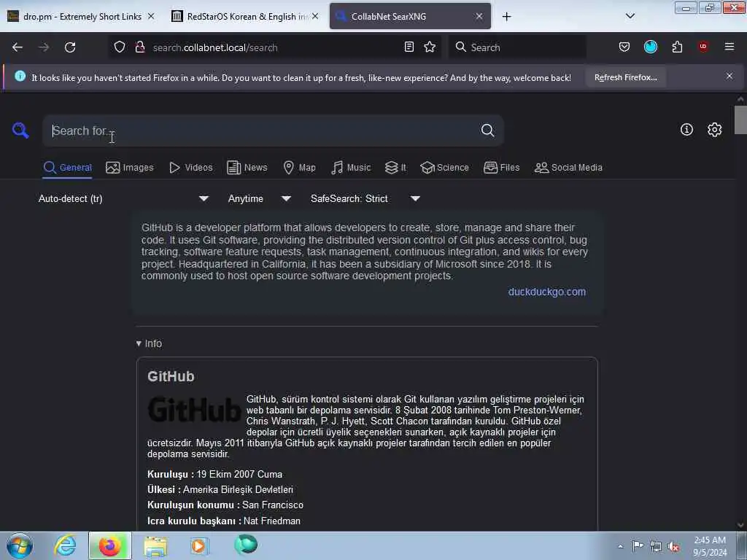This screenshot has width=747, height=560.
Task: Click the SearXNG magnifier logo
Action: click(x=20, y=130)
